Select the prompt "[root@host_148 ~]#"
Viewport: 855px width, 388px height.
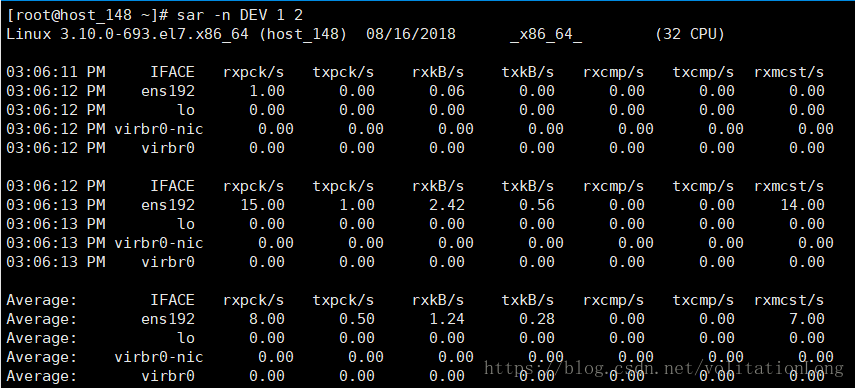(x=87, y=15)
